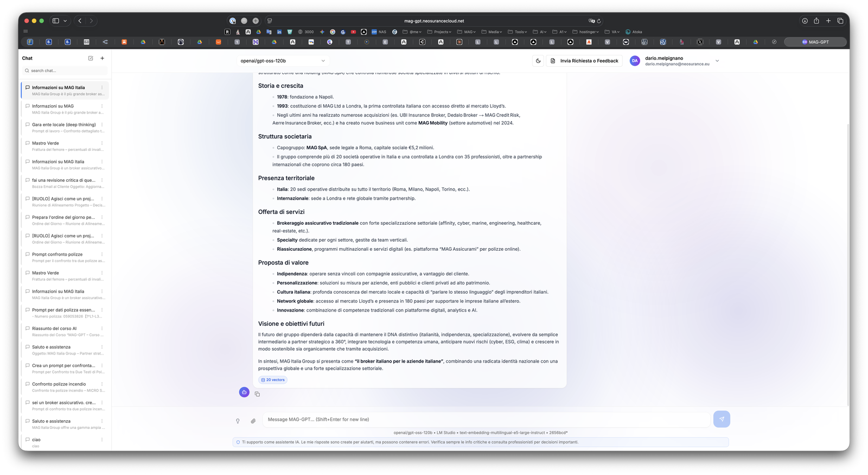Click the select-chats checkbox icon beside Chat
Viewport: 868px width, 475px height.
[x=91, y=58]
